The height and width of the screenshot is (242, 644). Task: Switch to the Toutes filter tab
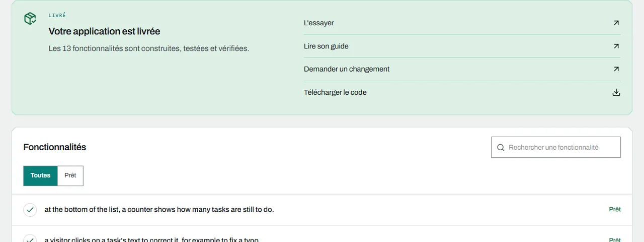[x=41, y=175]
